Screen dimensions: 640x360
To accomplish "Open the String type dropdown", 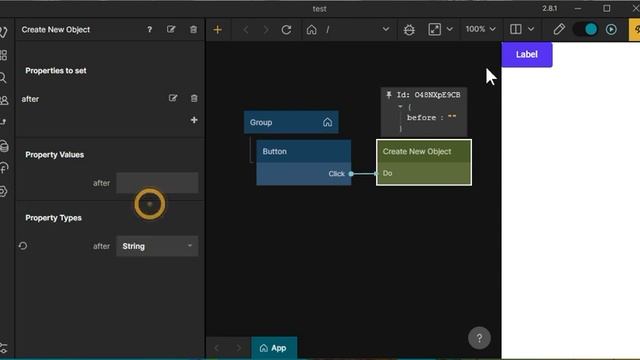I will pos(157,246).
